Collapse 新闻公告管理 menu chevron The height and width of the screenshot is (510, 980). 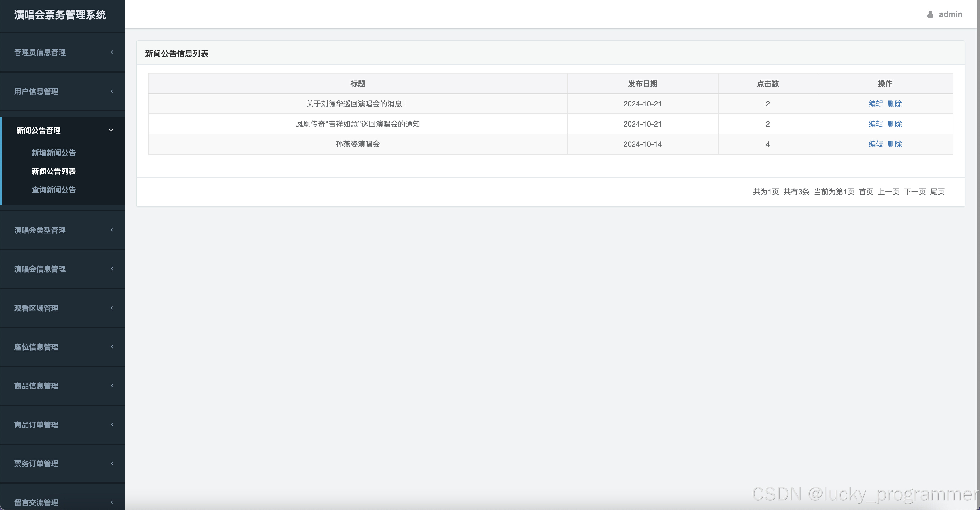(111, 130)
